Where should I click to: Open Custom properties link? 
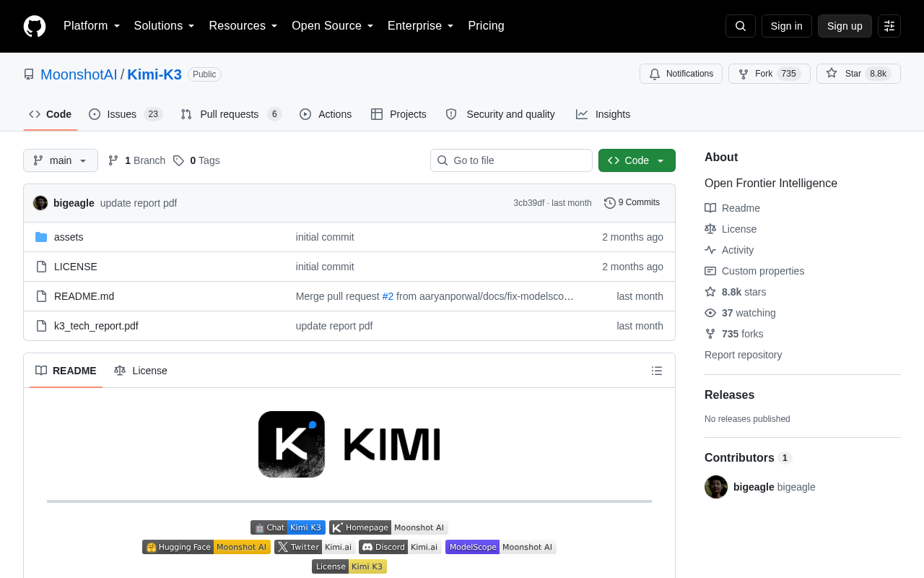[754, 271]
